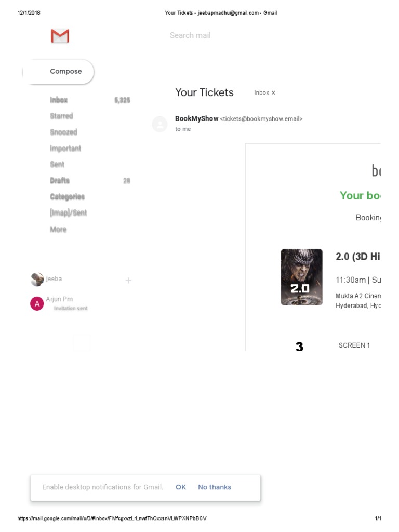Open the Sent folder
399x532 pixels.
point(57,164)
